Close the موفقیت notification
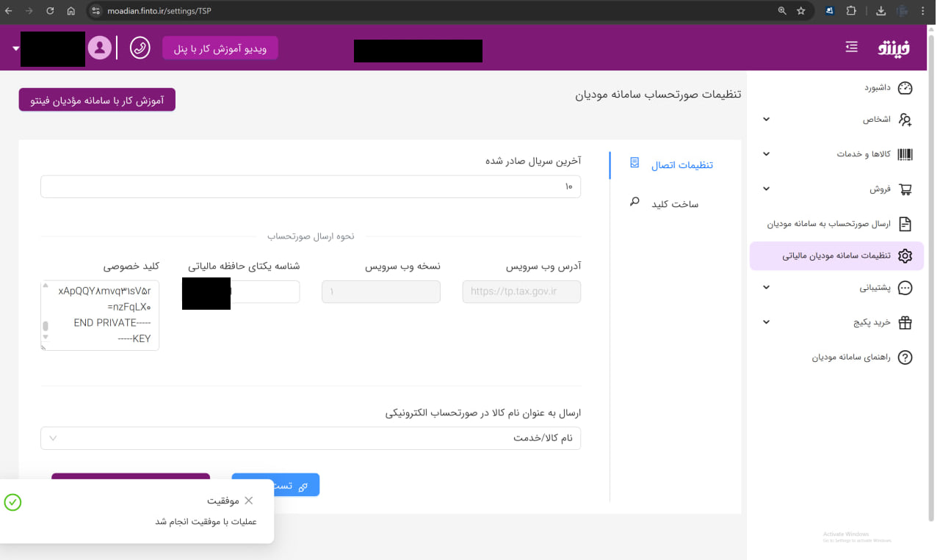Viewport: 940px width, 560px height. click(x=249, y=501)
